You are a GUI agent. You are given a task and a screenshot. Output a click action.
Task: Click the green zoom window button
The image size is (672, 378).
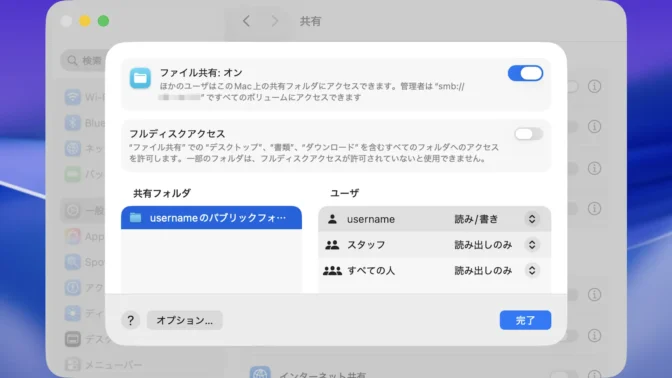pos(103,21)
